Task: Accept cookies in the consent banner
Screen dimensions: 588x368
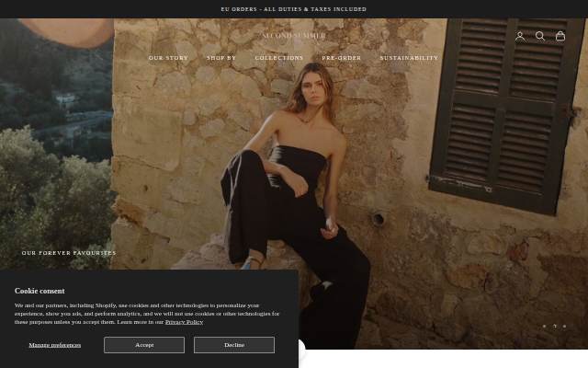Action: pyautogui.click(x=144, y=345)
